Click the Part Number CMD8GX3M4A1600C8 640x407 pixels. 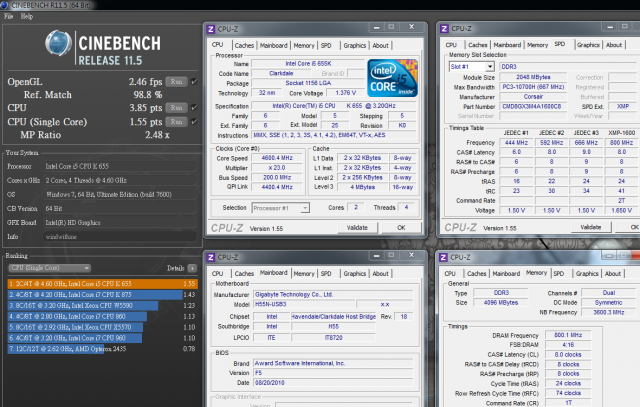click(x=532, y=106)
